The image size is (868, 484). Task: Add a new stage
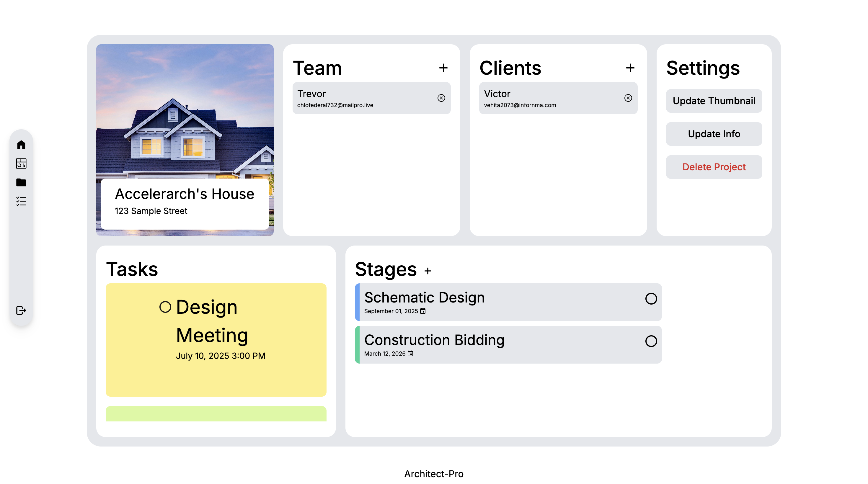coord(428,271)
